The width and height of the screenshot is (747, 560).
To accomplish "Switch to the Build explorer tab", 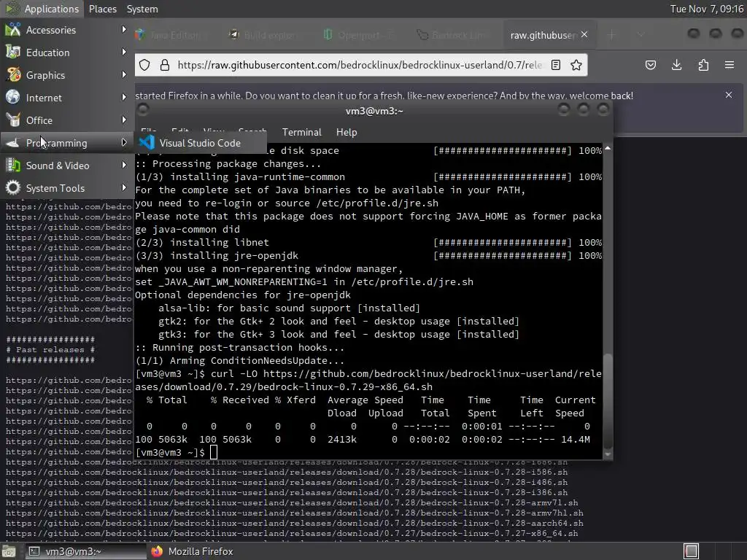I will click(x=263, y=35).
